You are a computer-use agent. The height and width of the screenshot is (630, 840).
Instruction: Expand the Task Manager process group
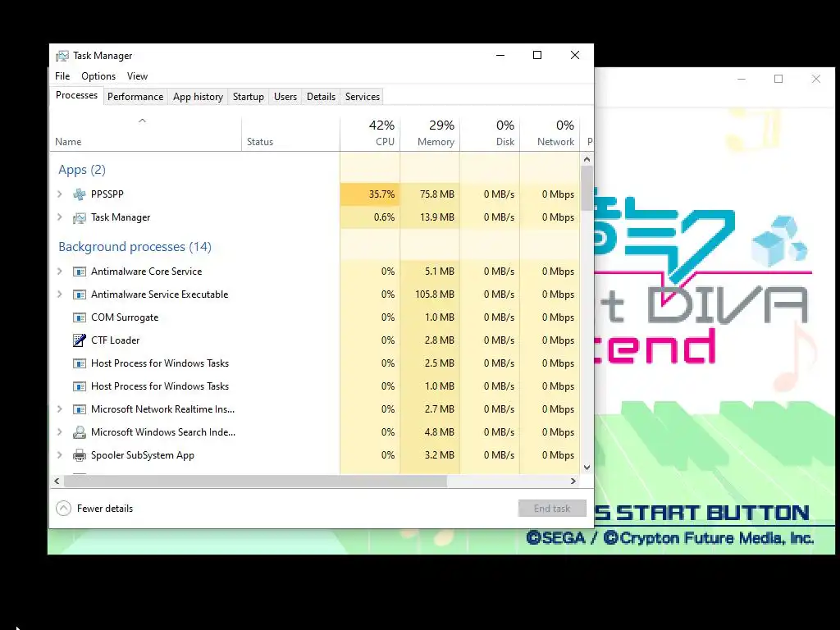click(59, 217)
